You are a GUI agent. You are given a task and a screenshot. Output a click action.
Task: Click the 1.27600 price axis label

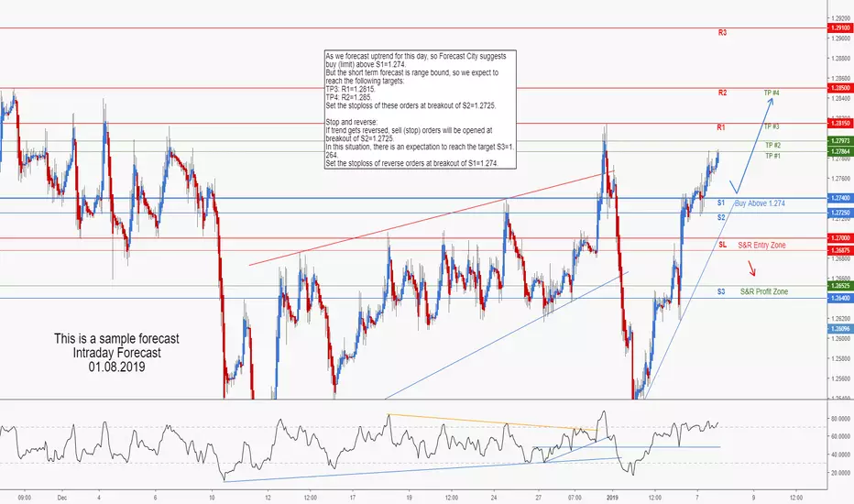[841, 178]
